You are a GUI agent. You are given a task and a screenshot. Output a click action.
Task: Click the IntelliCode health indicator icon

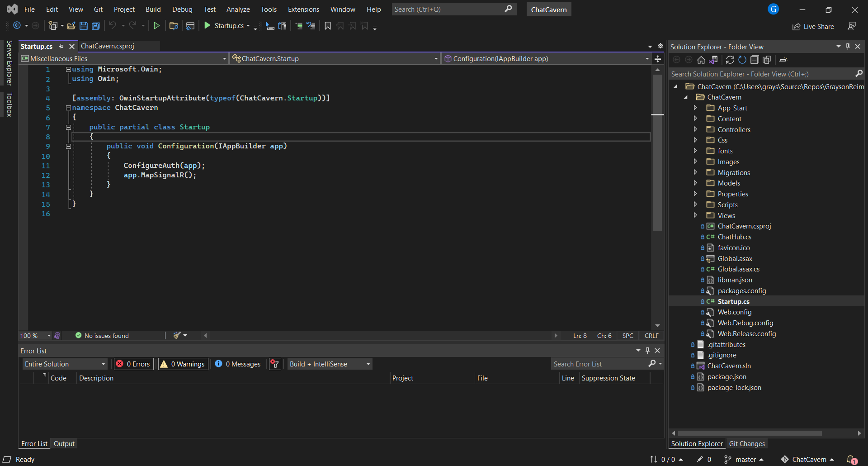point(57,336)
